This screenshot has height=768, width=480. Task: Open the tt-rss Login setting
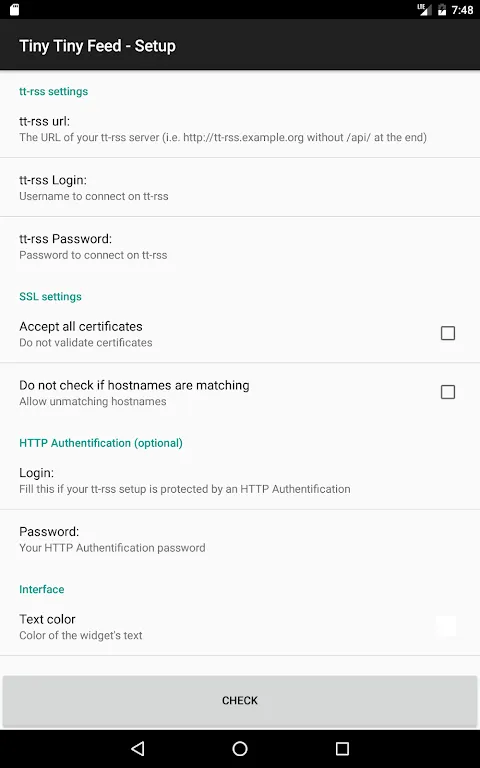click(x=240, y=187)
